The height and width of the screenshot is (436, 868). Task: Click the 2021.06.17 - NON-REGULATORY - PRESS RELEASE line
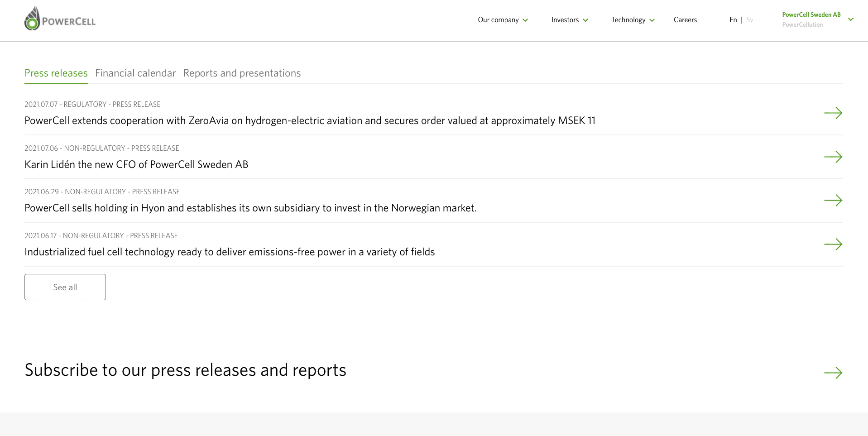[101, 236]
